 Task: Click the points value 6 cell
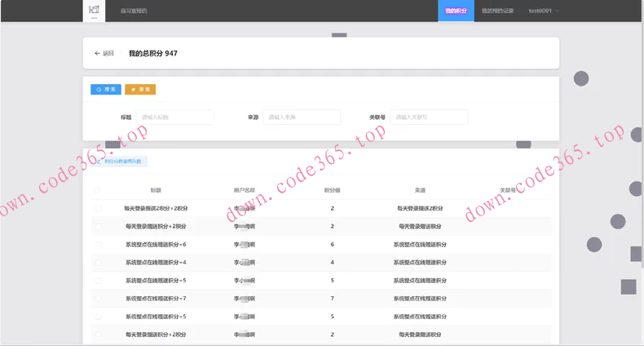point(333,245)
